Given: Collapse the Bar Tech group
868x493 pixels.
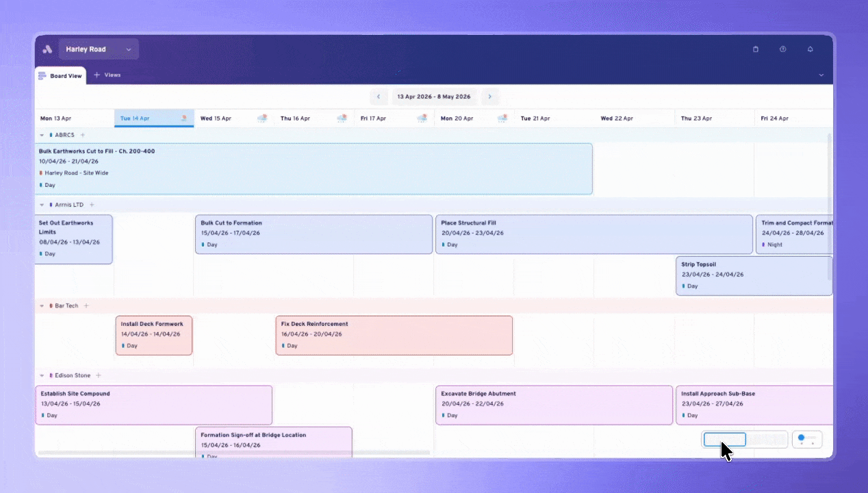Looking at the screenshot, I should pyautogui.click(x=42, y=306).
